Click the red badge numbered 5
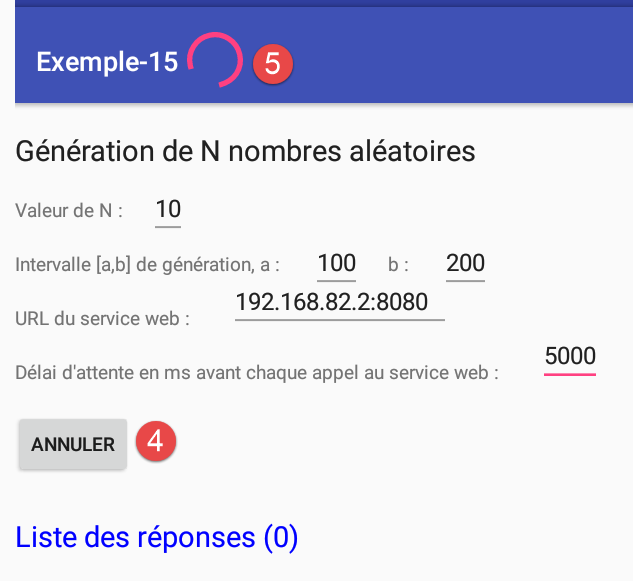The image size is (633, 581). (x=272, y=62)
